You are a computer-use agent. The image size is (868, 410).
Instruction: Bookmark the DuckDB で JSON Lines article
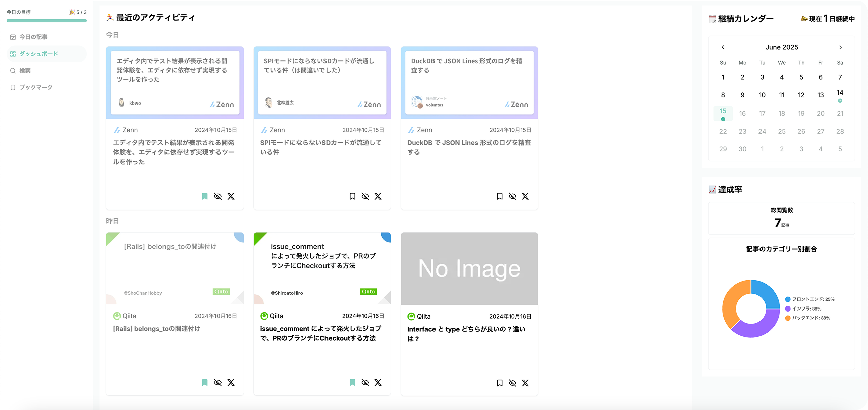pos(500,196)
